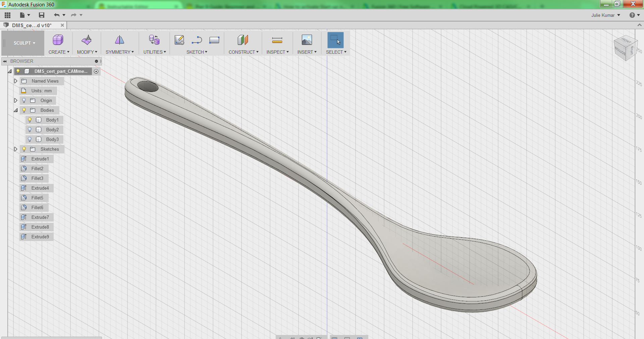Select Body3 in the browser

tap(52, 139)
